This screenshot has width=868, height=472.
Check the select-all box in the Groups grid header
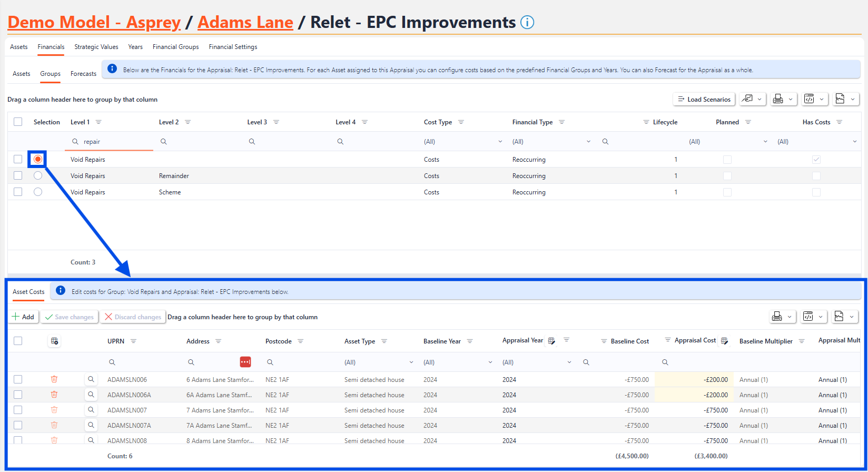coord(18,122)
